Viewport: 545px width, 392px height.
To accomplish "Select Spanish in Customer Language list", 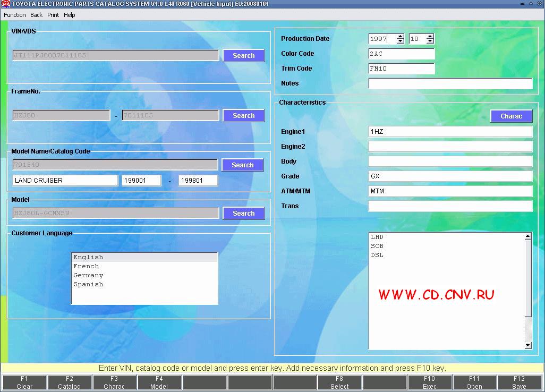I will (x=144, y=284).
